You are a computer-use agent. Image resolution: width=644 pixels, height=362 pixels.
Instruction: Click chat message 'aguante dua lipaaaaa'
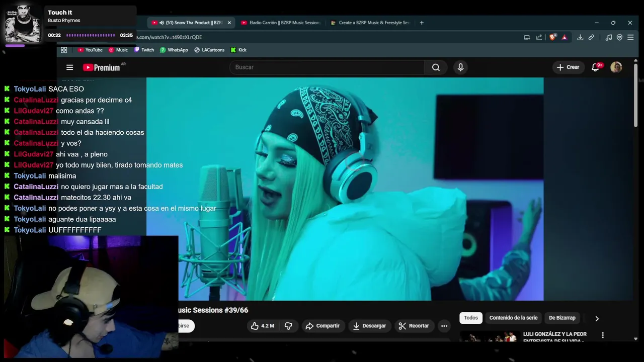coord(82,219)
